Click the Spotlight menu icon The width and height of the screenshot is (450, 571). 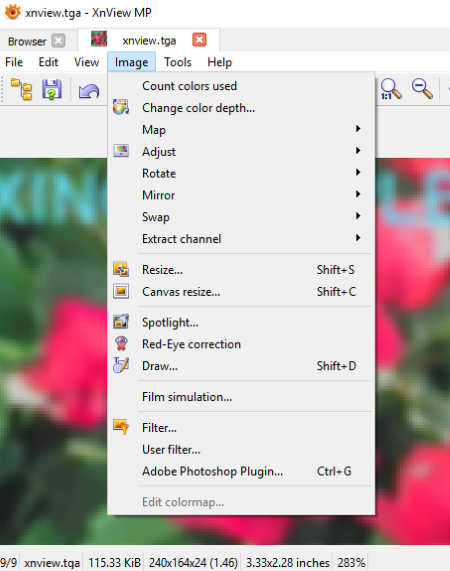tap(121, 322)
